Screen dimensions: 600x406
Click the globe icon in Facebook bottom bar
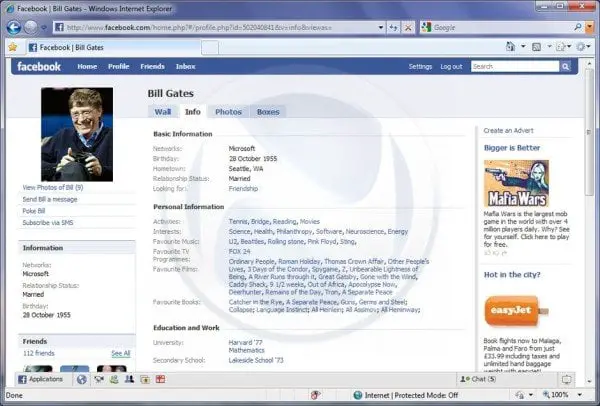[x=82, y=380]
